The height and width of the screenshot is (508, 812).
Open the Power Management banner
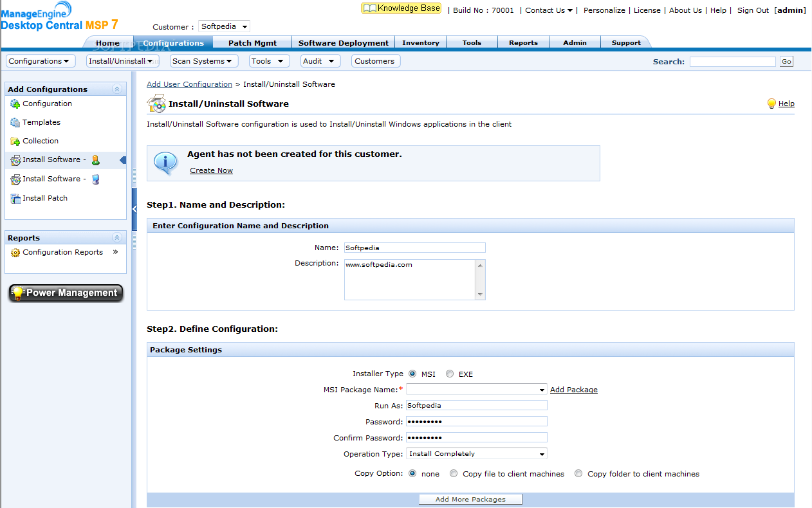66,293
